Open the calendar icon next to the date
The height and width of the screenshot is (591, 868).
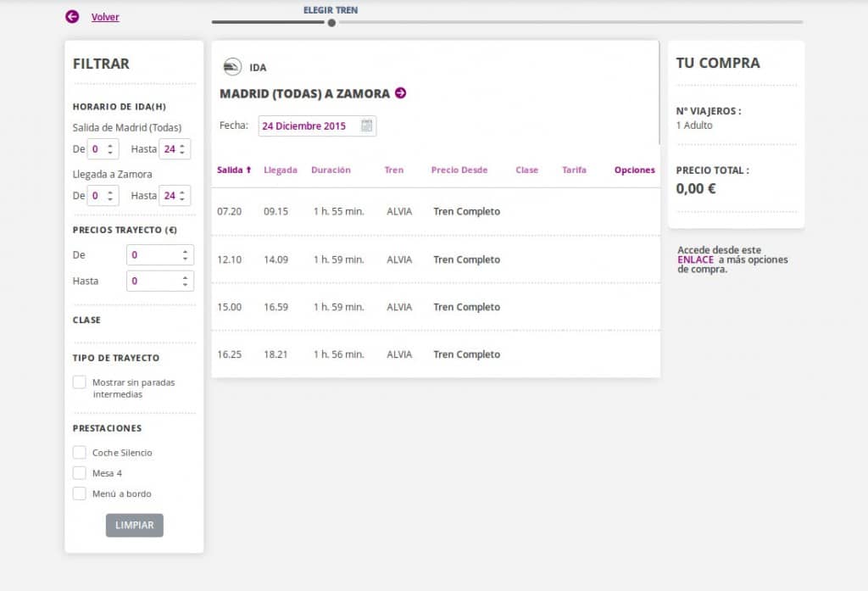pyautogui.click(x=366, y=125)
